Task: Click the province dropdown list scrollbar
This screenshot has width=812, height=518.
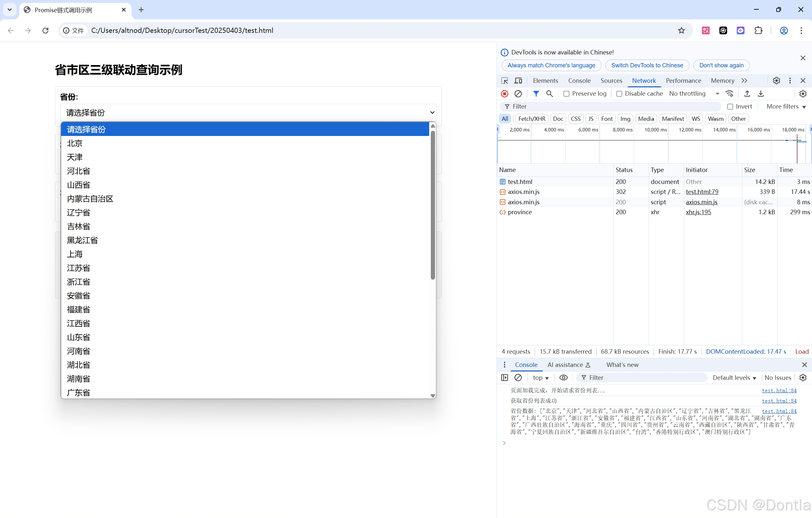Action: click(433, 205)
